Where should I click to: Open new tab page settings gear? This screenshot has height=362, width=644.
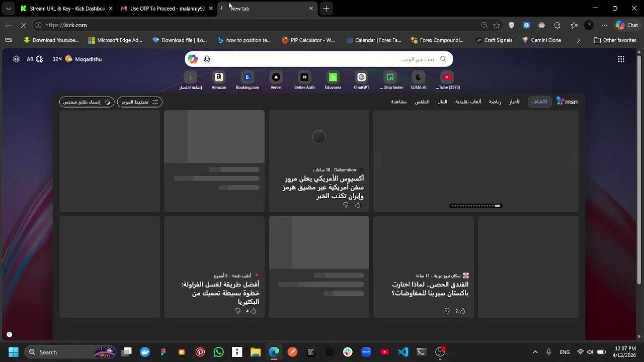[17, 59]
